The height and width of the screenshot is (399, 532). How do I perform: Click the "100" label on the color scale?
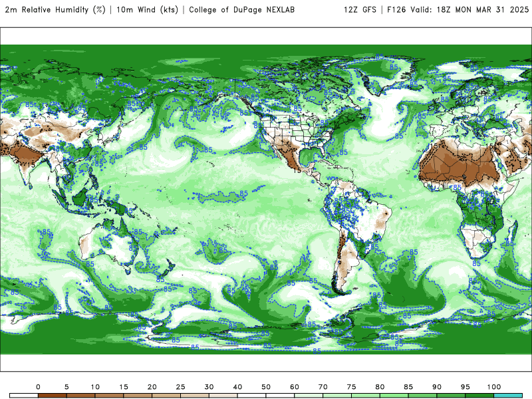[494, 387]
